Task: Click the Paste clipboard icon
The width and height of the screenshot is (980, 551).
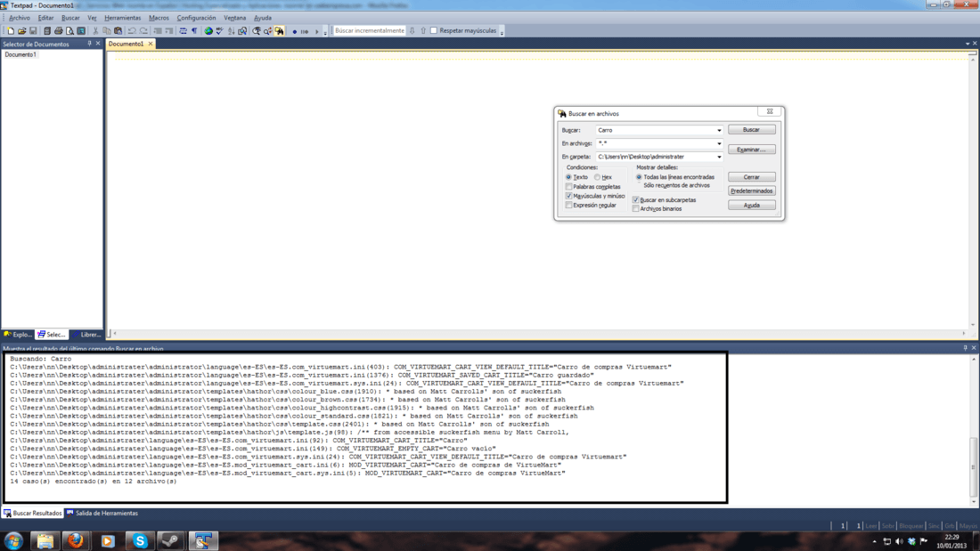Action: pos(118,30)
